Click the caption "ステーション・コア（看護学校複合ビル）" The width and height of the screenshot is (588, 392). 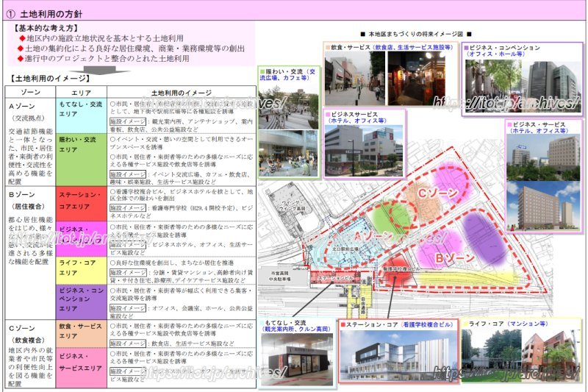coord(396,324)
